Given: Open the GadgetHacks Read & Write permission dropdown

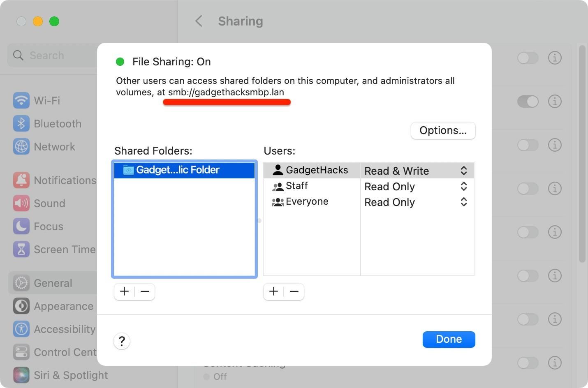Looking at the screenshot, I should click(463, 170).
